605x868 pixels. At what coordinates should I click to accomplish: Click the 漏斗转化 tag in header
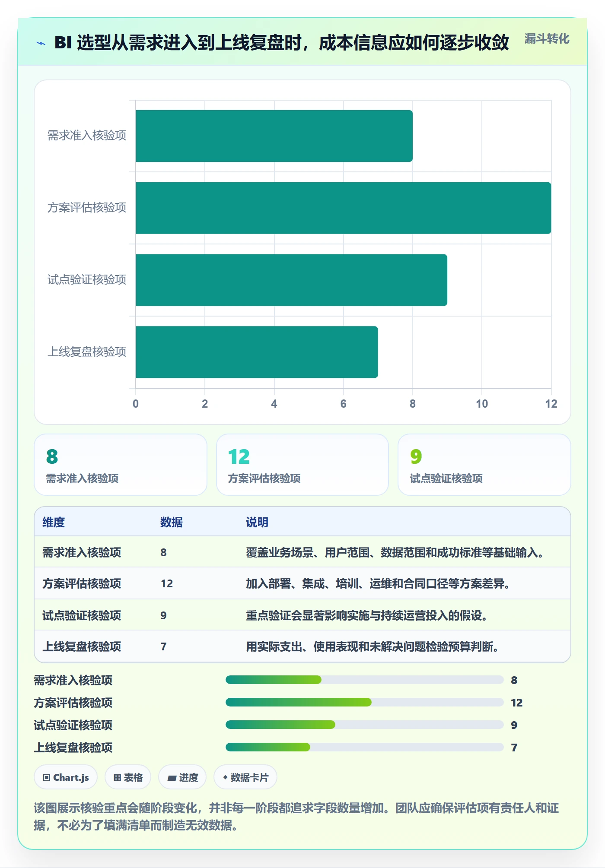(x=547, y=39)
